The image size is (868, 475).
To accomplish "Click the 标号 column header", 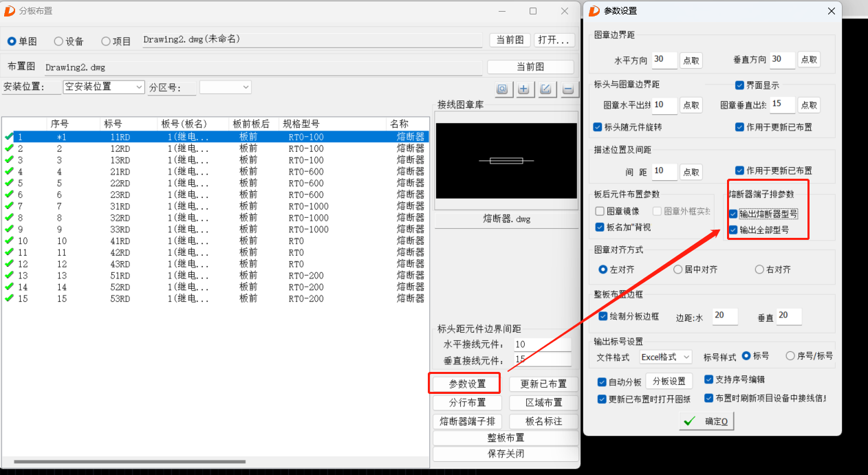I will [x=129, y=124].
